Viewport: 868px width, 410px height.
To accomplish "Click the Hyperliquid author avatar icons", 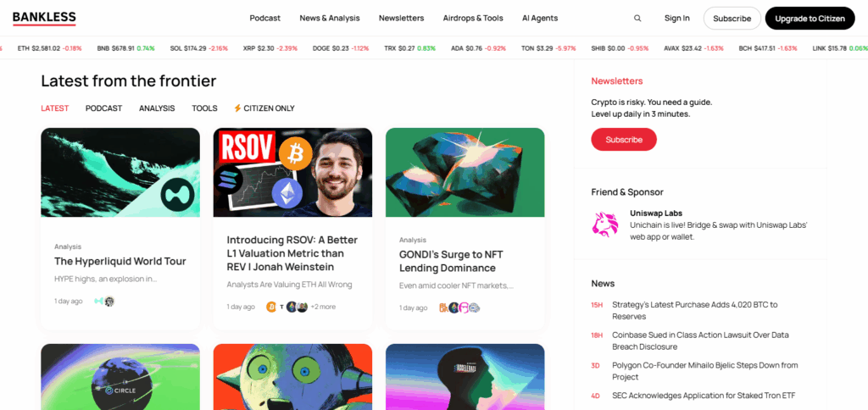I will click(x=104, y=301).
